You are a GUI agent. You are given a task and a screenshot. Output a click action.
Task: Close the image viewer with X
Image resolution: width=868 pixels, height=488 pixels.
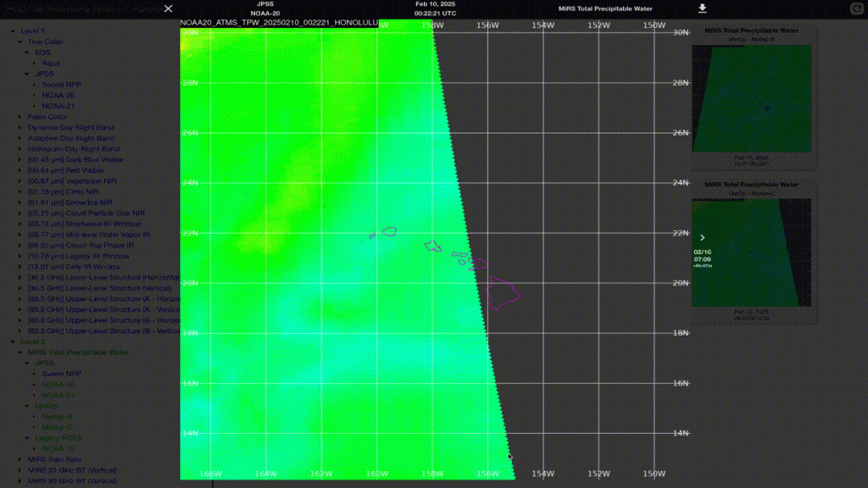(x=168, y=8)
